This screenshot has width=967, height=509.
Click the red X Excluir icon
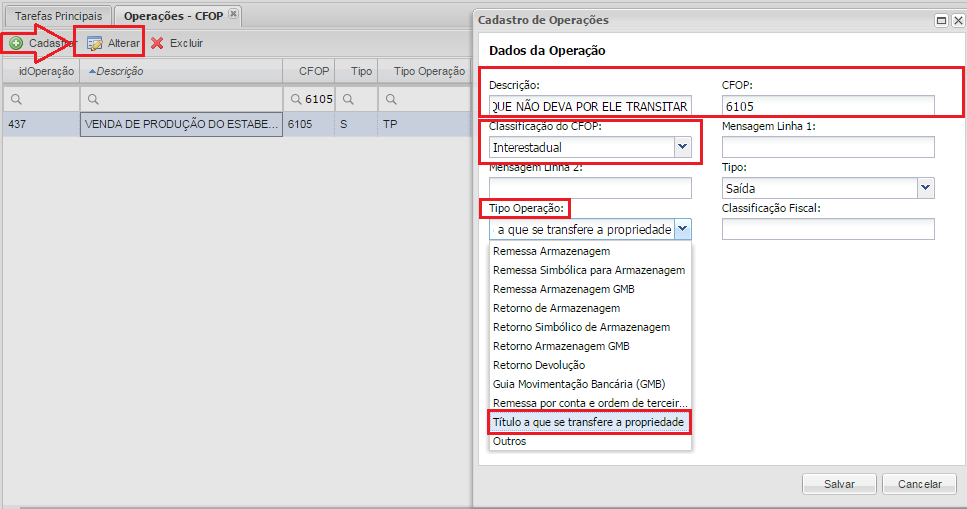click(x=157, y=43)
